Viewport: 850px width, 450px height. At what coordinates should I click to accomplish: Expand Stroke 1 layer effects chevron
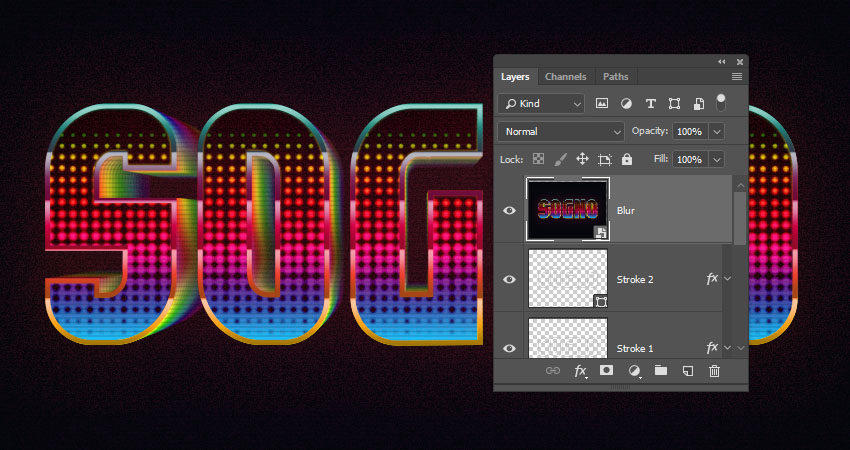(x=727, y=348)
